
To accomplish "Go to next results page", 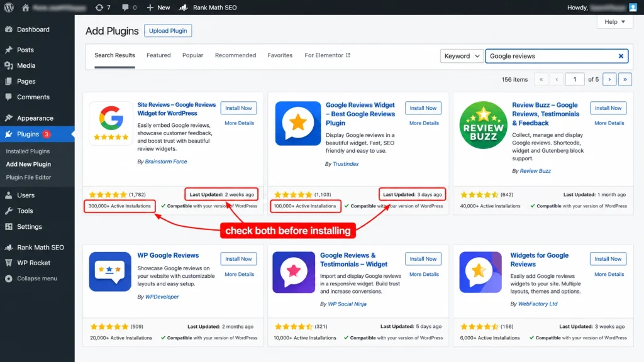I will [609, 79].
